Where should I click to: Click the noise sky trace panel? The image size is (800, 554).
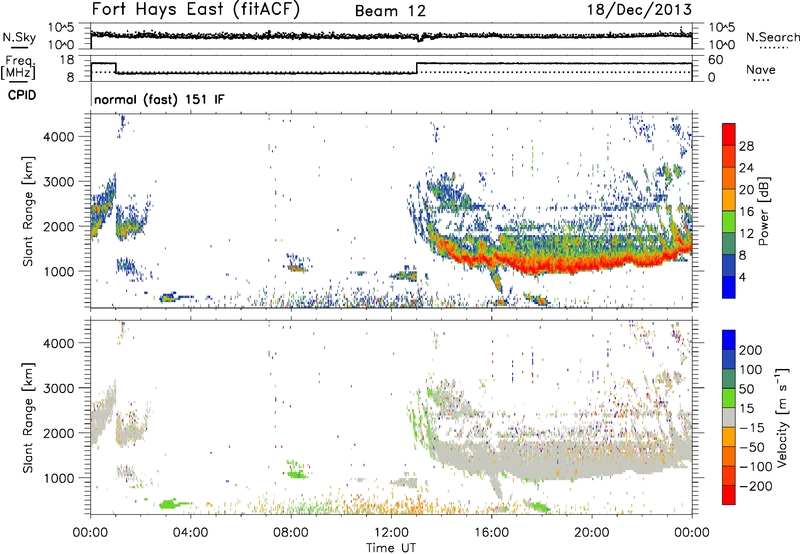391,36
